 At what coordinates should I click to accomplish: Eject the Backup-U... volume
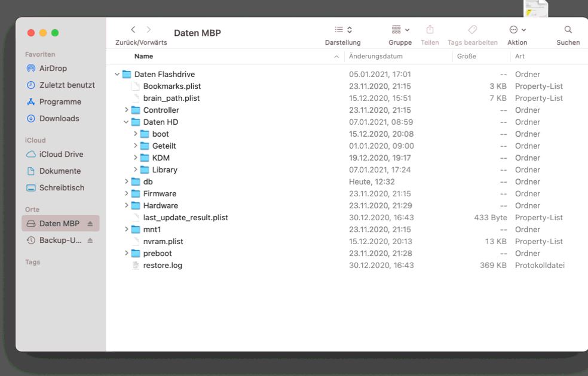[90, 241]
